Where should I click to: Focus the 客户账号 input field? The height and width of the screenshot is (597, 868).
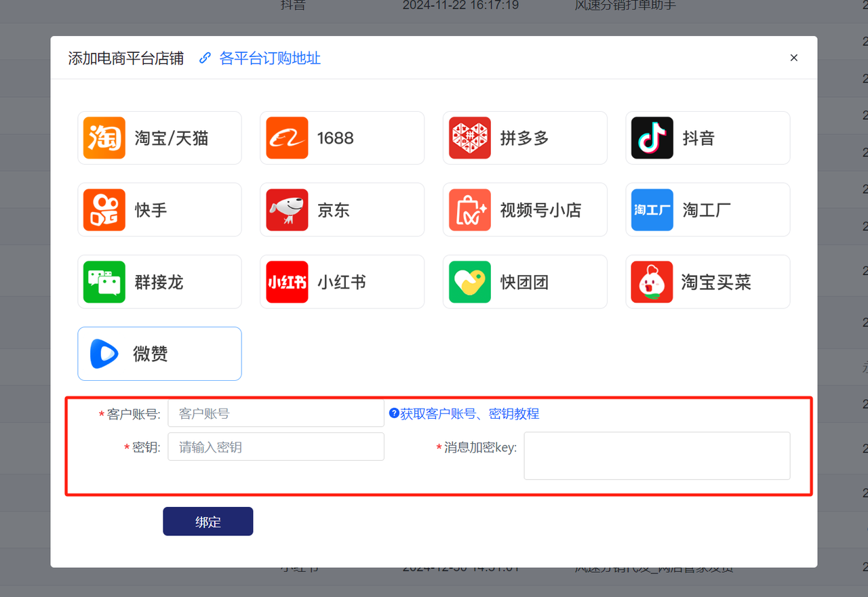point(275,413)
